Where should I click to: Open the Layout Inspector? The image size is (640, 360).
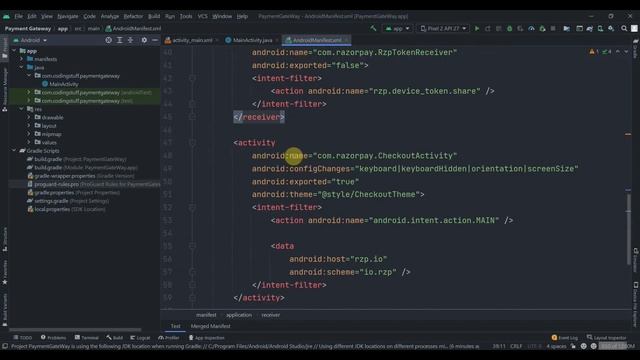[x=606, y=338]
